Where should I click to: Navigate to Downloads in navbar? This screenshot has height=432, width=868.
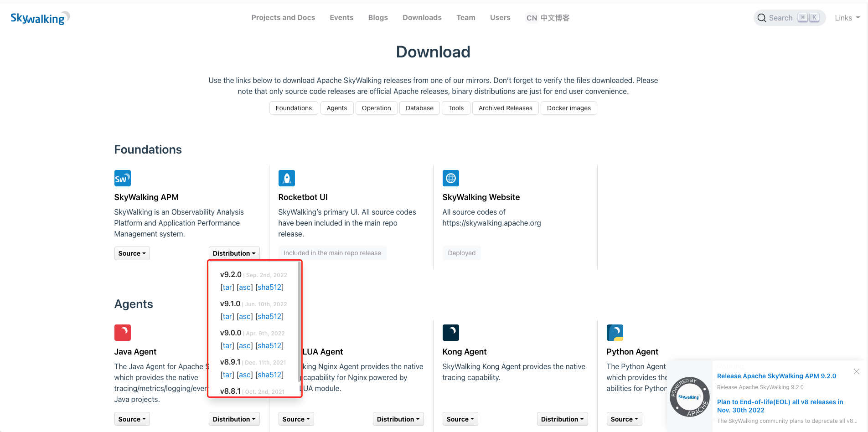[422, 17]
